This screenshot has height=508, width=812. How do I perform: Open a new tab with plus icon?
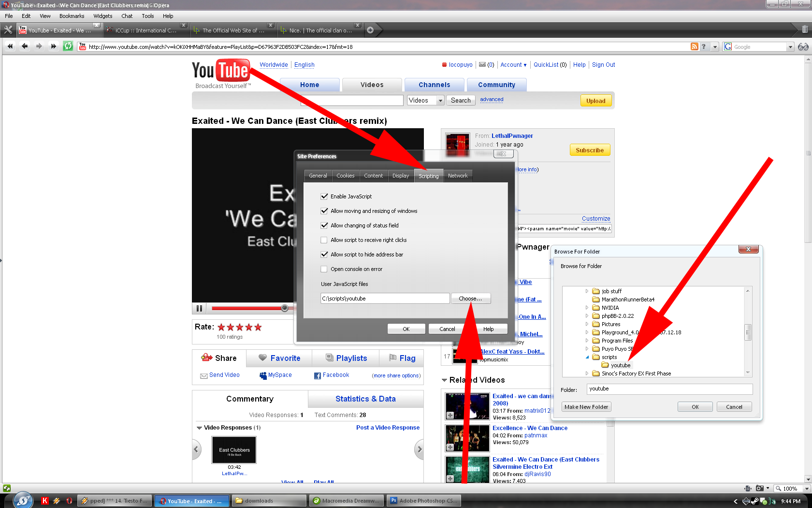pos(370,30)
